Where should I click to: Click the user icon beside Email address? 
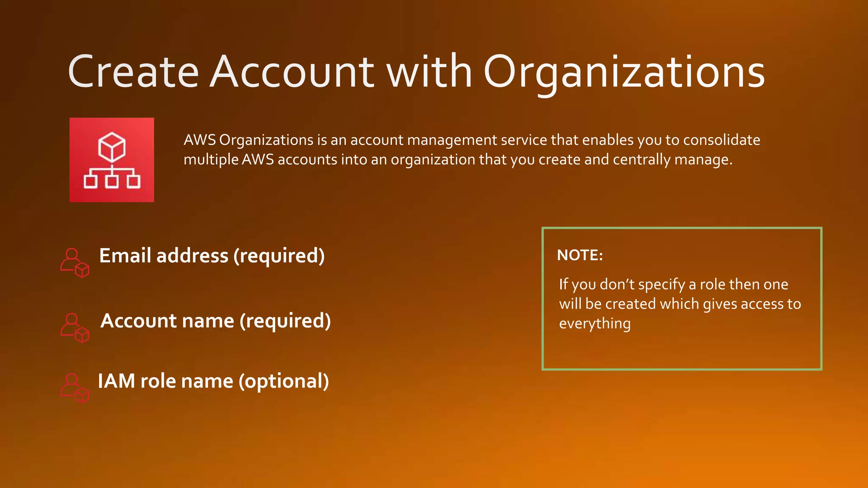75,263
